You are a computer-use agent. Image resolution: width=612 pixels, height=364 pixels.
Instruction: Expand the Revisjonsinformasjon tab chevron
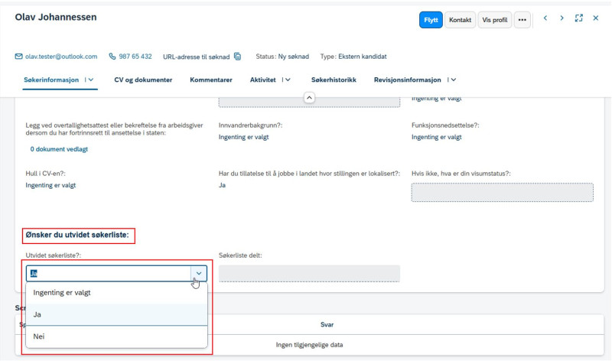(x=454, y=80)
